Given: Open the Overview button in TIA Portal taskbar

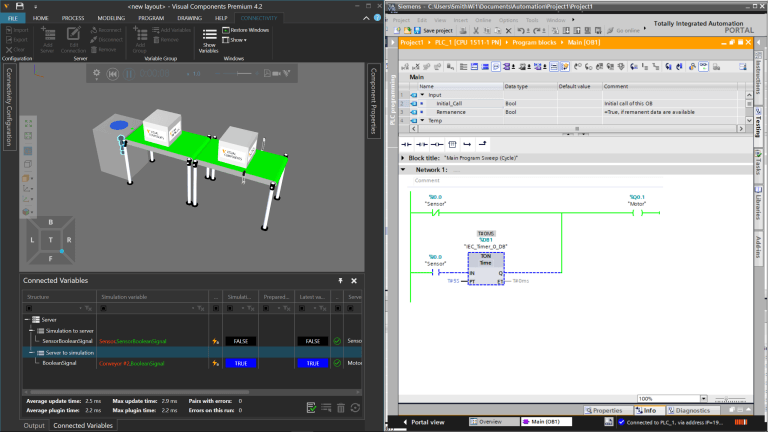Looking at the screenshot, I should (x=493, y=422).
